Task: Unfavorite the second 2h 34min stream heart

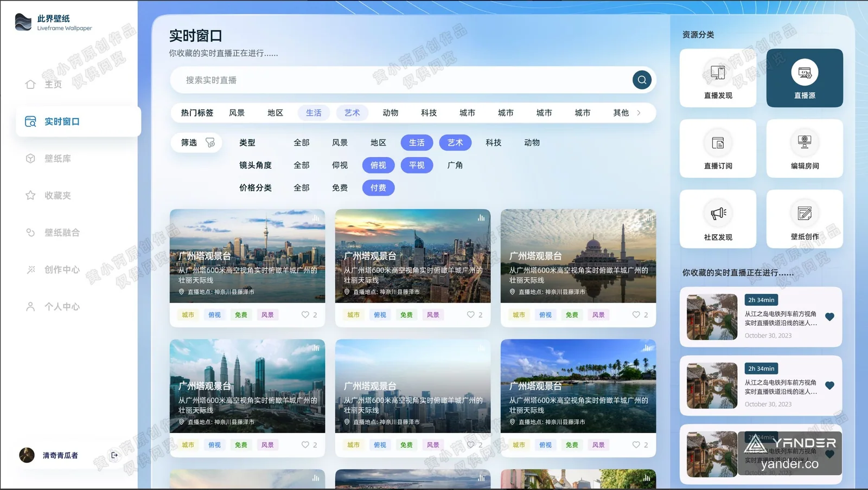Action: pos(829,385)
